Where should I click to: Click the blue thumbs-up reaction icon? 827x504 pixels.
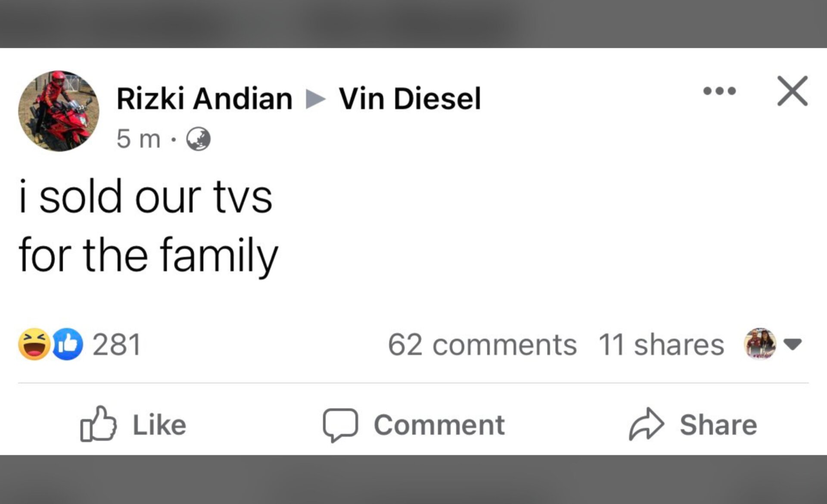[x=69, y=343]
